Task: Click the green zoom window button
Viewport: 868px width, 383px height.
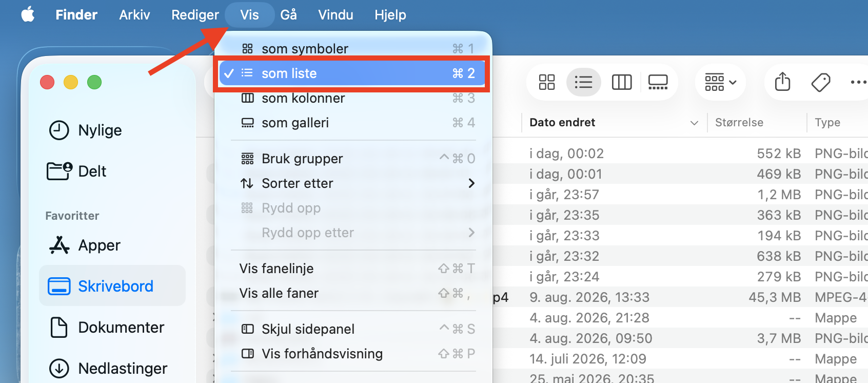Action: click(x=94, y=82)
